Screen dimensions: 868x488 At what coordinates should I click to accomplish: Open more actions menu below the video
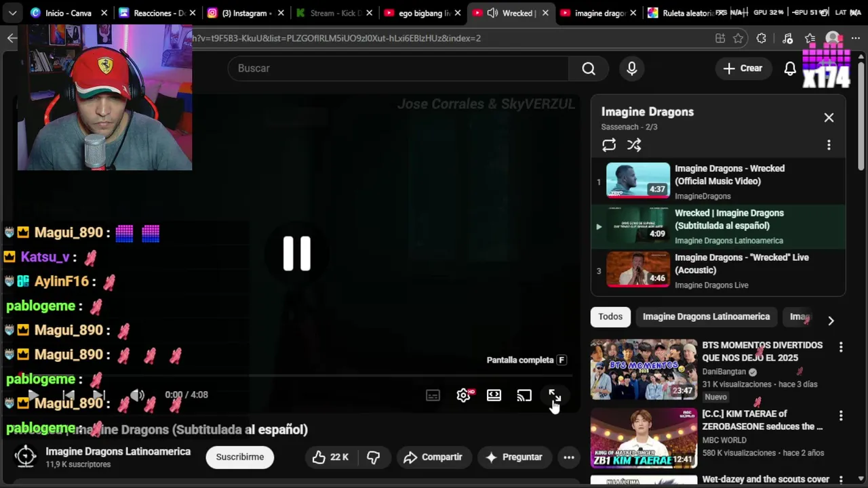[569, 457]
